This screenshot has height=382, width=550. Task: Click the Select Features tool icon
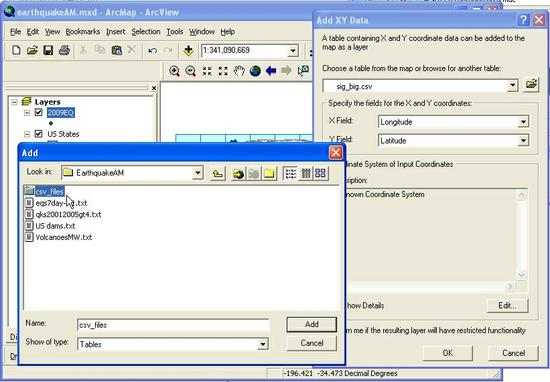[x=303, y=71]
